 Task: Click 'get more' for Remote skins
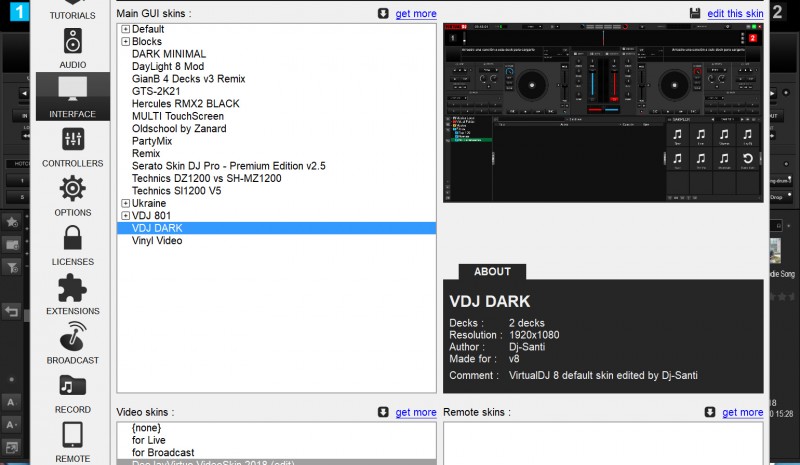click(743, 412)
